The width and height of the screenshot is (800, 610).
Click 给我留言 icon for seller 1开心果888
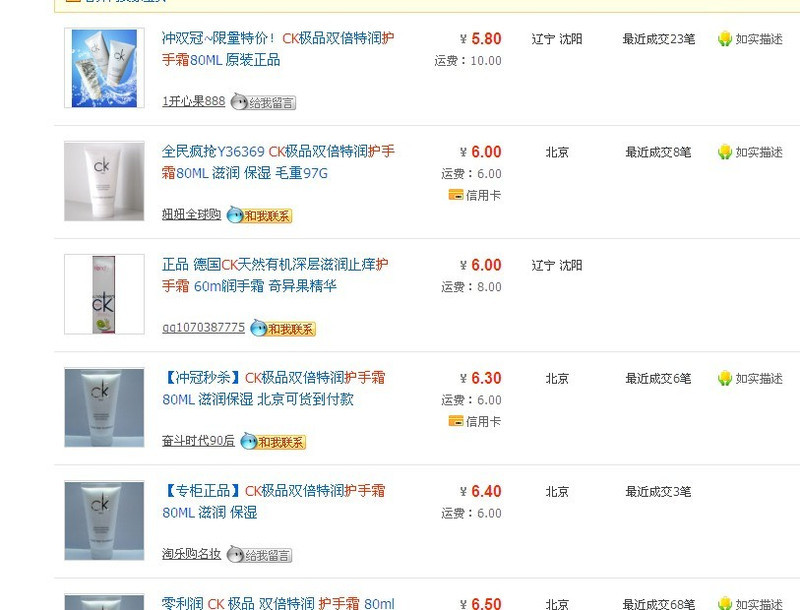[x=263, y=102]
